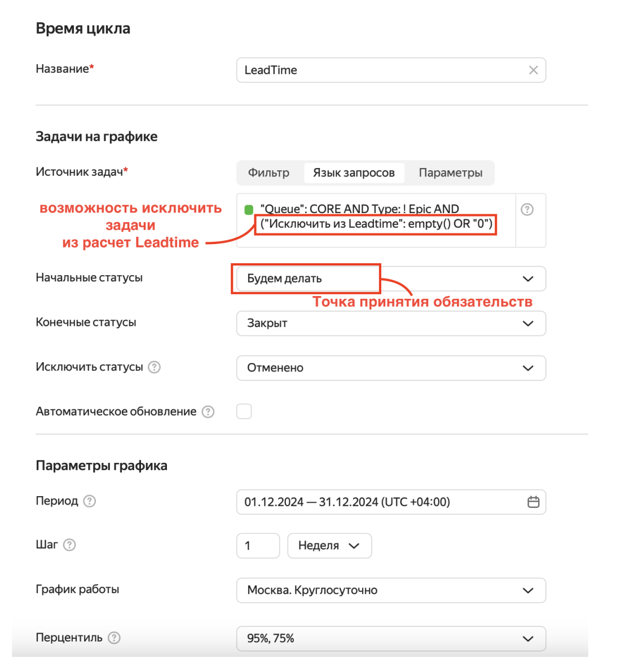Open the calendar picker for Период
This screenshot has width=634, height=672.
click(532, 502)
